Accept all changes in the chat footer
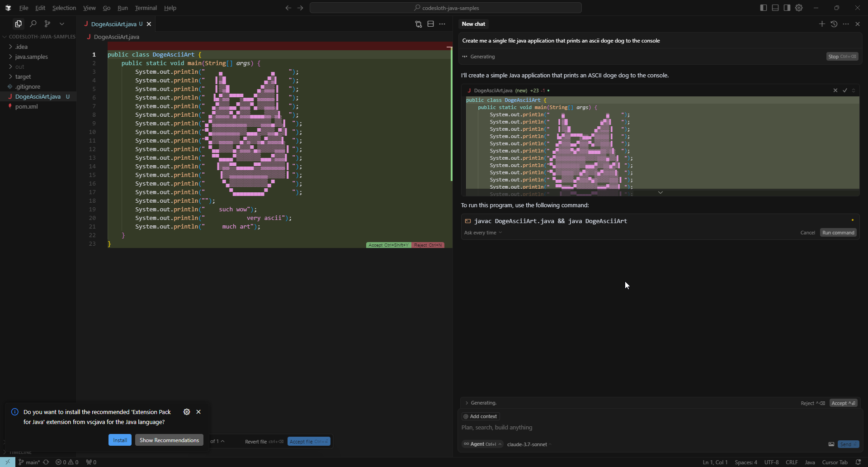Viewport: 868px width, 467px height. click(x=844, y=403)
